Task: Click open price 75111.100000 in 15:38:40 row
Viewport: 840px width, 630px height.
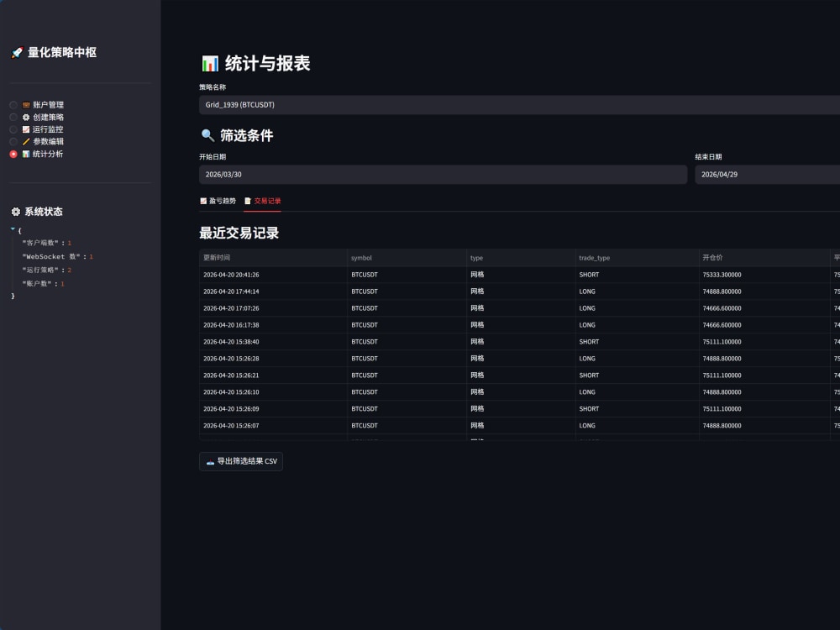Action: click(764, 342)
